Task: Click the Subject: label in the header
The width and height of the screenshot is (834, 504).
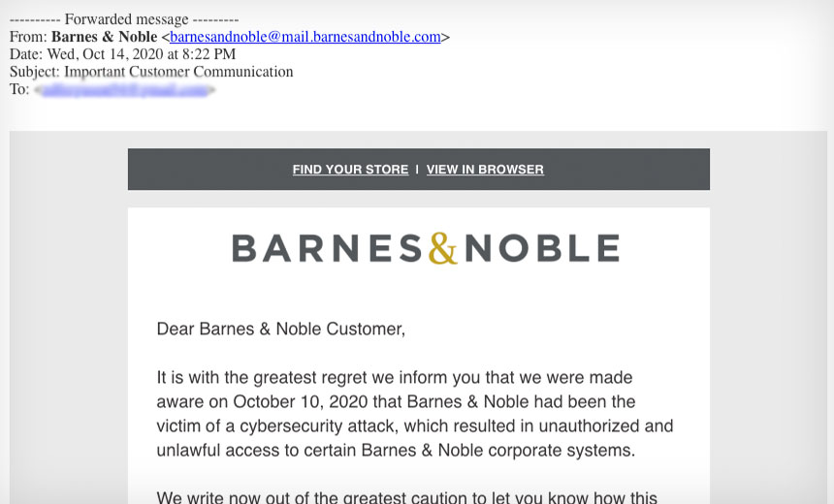Action: click(x=35, y=72)
